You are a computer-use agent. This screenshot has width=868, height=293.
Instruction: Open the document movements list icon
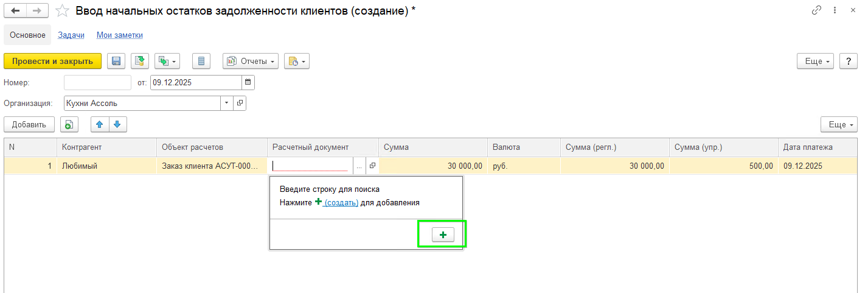201,61
